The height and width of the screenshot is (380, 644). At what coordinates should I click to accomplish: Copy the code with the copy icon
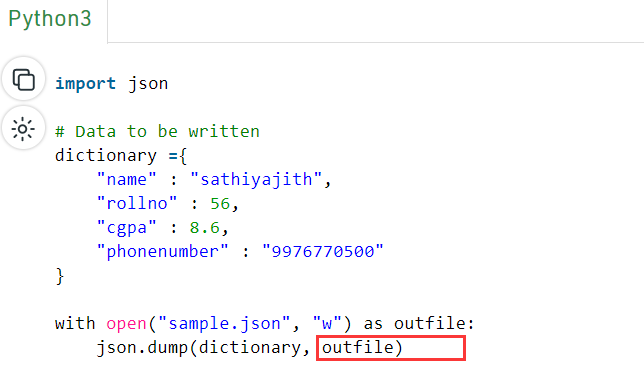click(x=23, y=79)
